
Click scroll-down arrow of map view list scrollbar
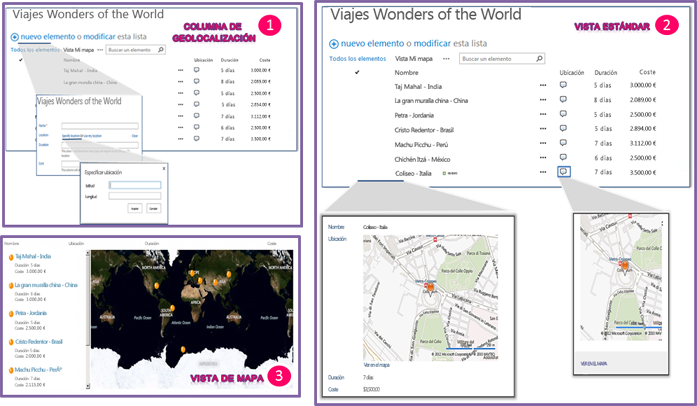(x=88, y=386)
